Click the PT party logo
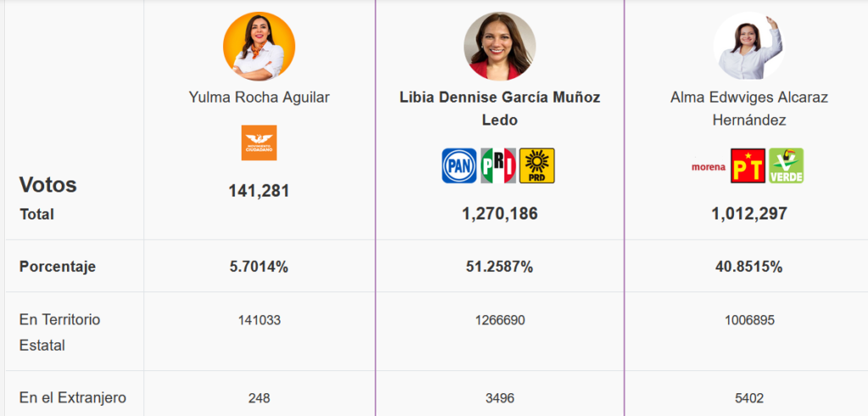The width and height of the screenshot is (868, 416). (748, 166)
